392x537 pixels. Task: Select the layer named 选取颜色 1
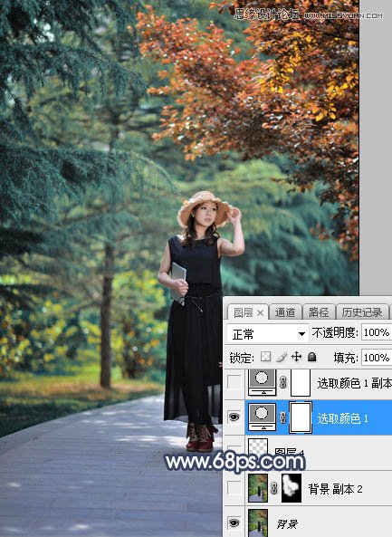coord(342,418)
